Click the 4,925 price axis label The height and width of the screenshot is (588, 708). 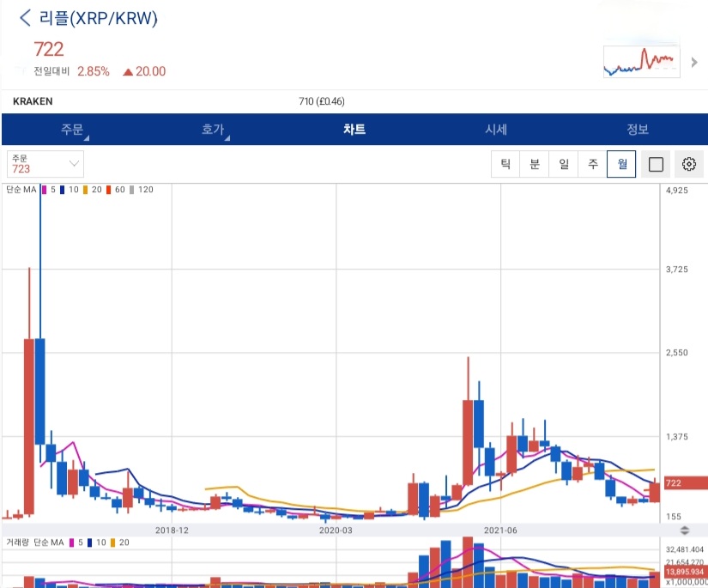(677, 190)
